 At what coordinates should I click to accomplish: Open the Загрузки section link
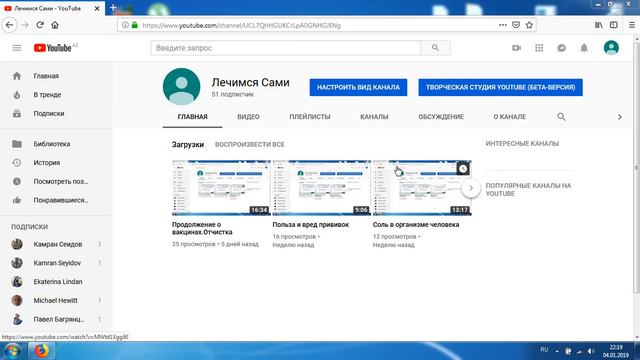(188, 144)
